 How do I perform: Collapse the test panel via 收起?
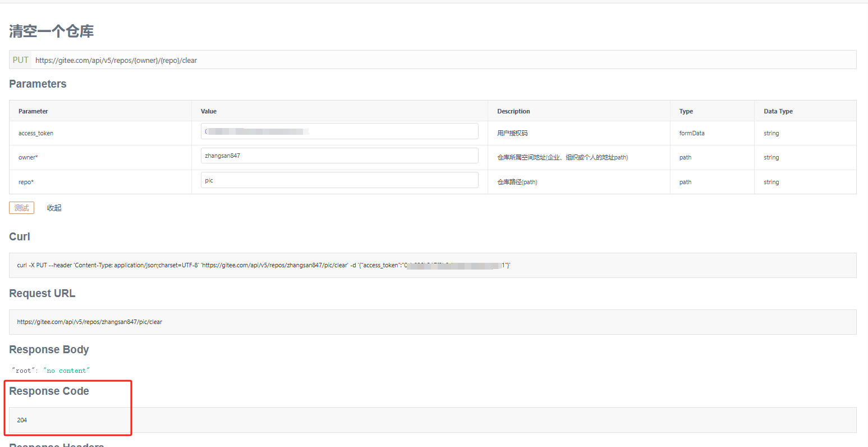tap(54, 207)
